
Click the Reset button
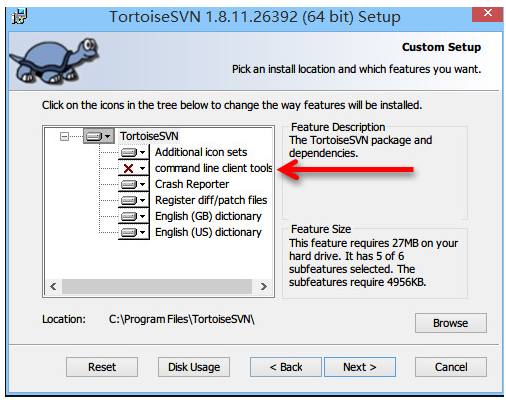point(102,367)
